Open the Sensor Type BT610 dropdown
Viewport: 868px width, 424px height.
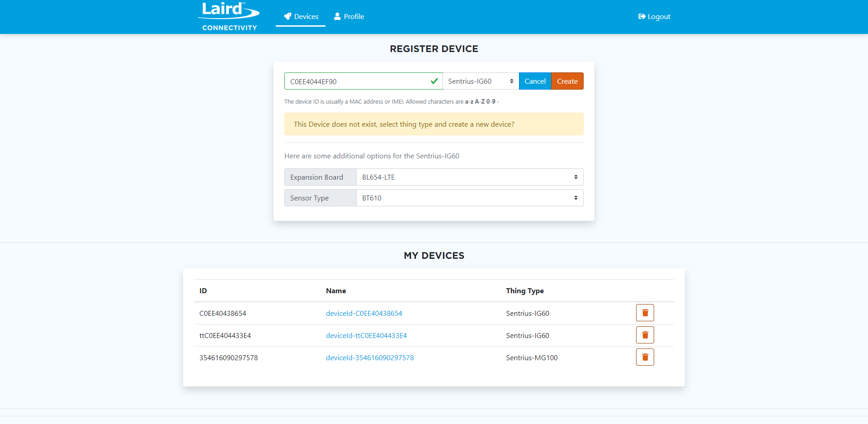pyautogui.click(x=469, y=198)
